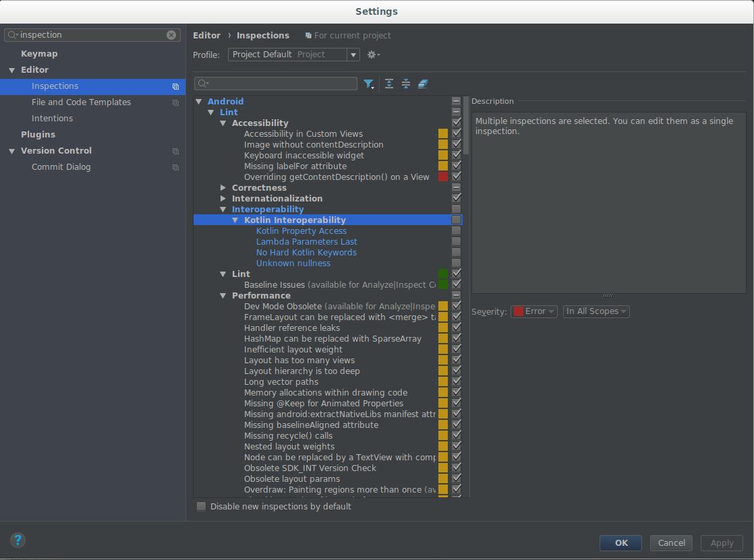Select HashMap can be replaced with SparseArray
This screenshot has width=754, height=560.
coord(332,339)
